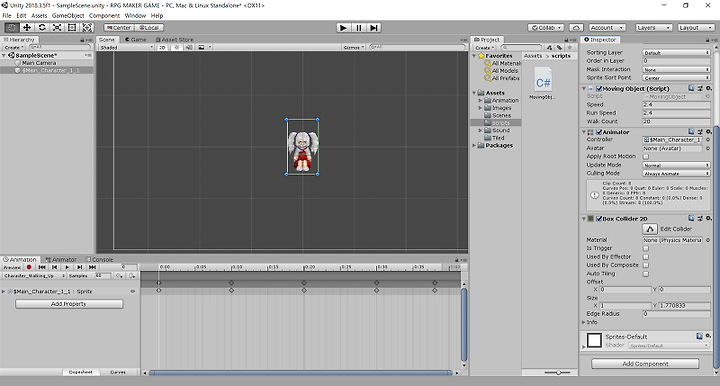The height and width of the screenshot is (386, 720).
Task: Enable animation record mode button
Action: tap(29, 267)
